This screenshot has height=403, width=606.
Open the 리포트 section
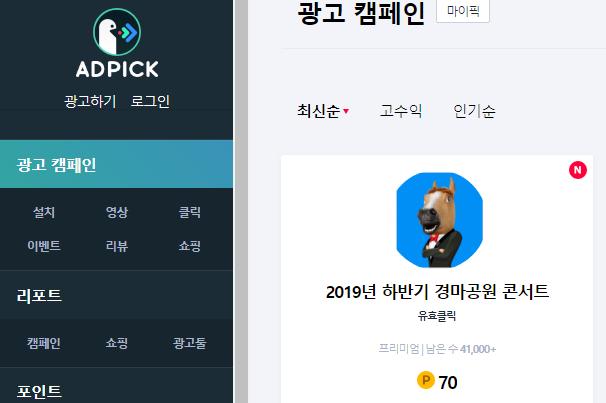pyautogui.click(x=39, y=296)
